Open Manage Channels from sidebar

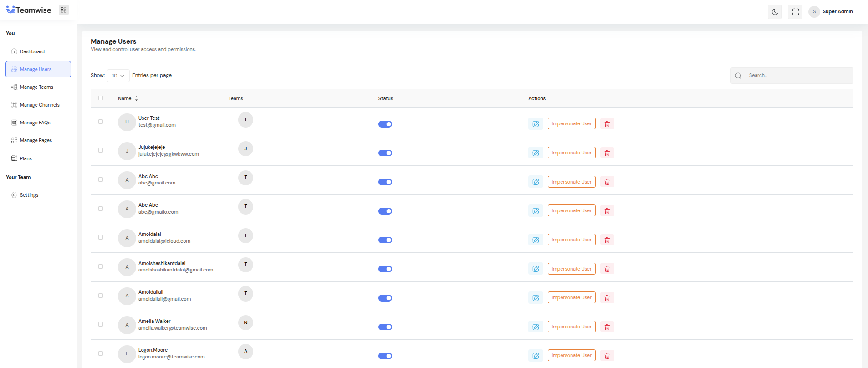(x=40, y=105)
